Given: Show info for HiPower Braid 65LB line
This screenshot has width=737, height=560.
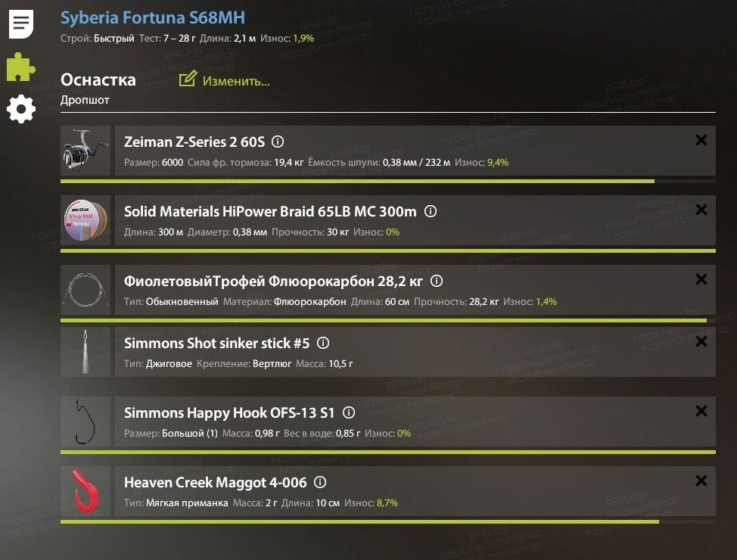Looking at the screenshot, I should pos(431,211).
